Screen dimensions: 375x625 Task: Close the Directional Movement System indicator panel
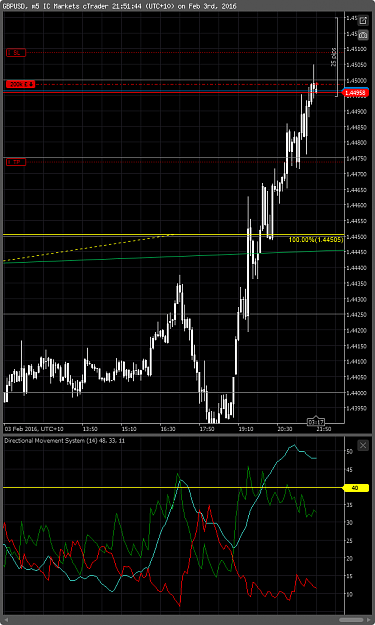pos(363,445)
